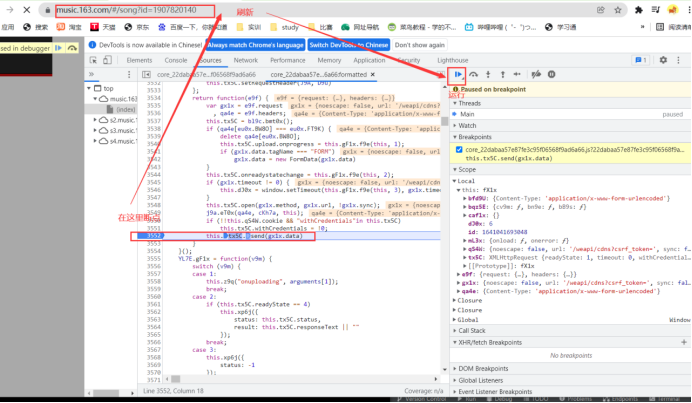Step into next function call icon

coord(488,74)
